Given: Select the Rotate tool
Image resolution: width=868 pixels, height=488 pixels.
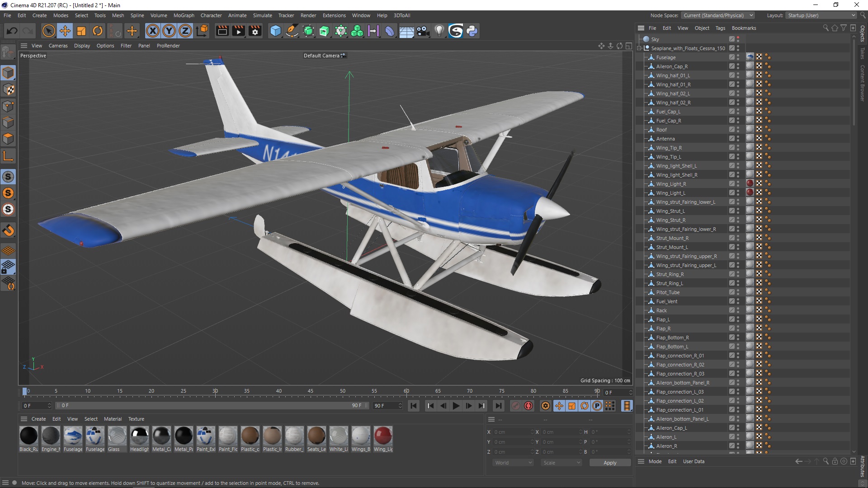Looking at the screenshot, I should [x=98, y=31].
